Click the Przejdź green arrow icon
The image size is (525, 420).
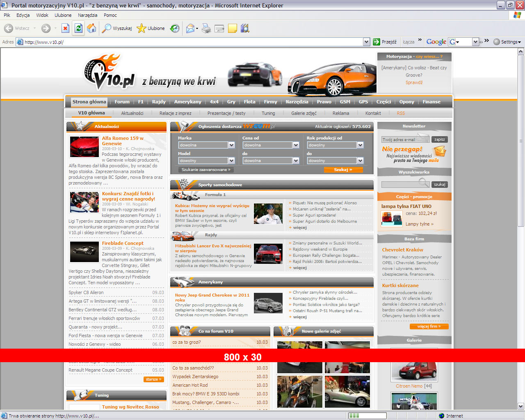click(x=377, y=42)
